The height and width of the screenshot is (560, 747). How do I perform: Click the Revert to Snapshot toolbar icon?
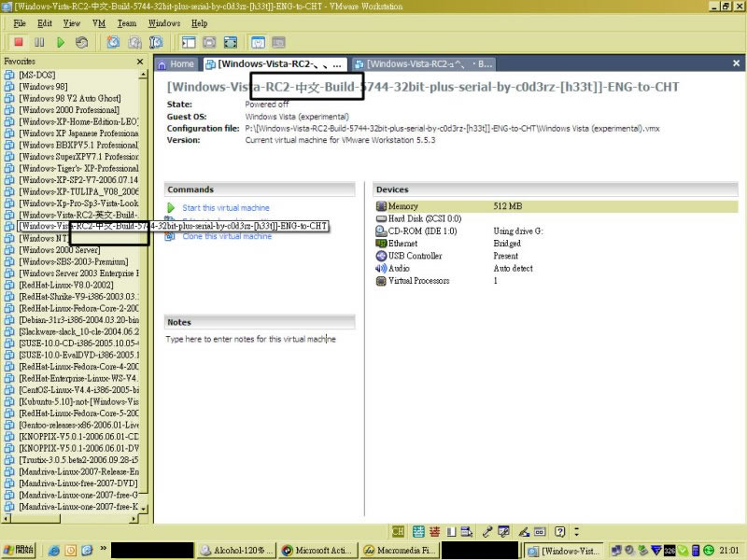[x=134, y=42]
